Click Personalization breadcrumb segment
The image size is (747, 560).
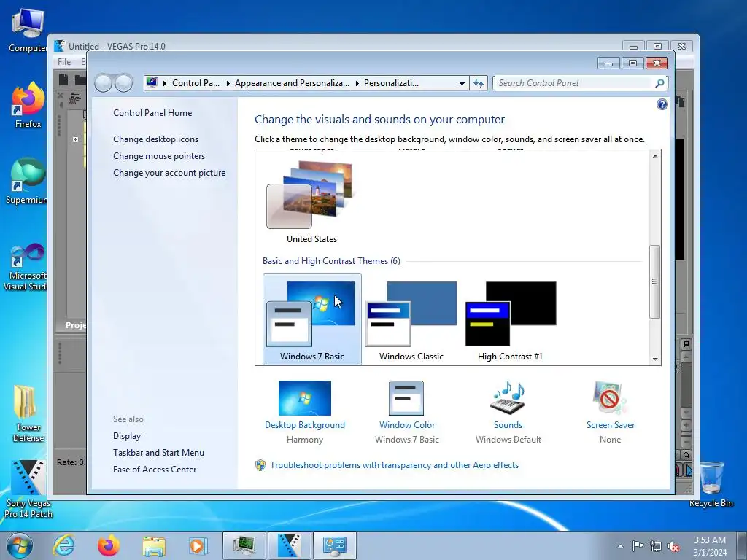pyautogui.click(x=391, y=83)
